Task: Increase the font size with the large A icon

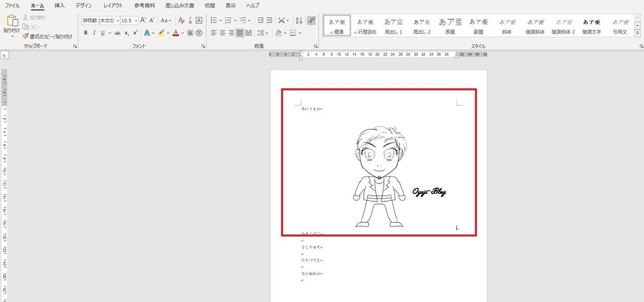Action: tap(143, 20)
